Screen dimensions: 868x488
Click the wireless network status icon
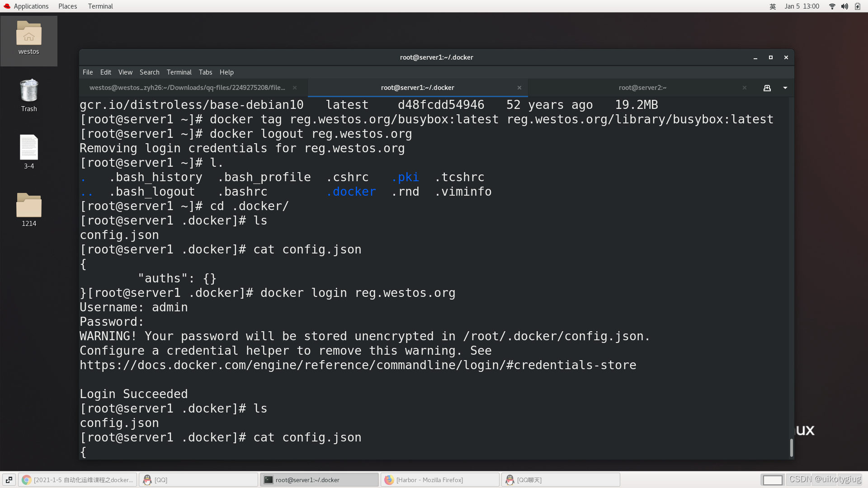pyautogui.click(x=832, y=6)
